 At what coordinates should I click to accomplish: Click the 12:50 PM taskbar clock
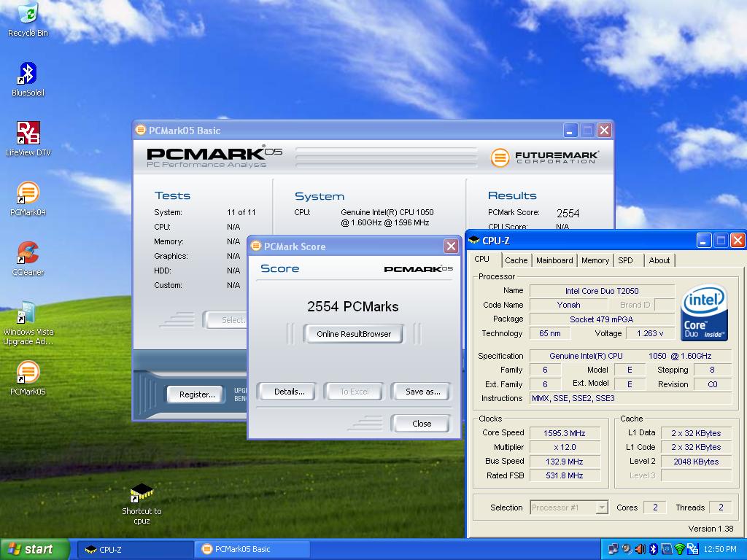pos(720,550)
